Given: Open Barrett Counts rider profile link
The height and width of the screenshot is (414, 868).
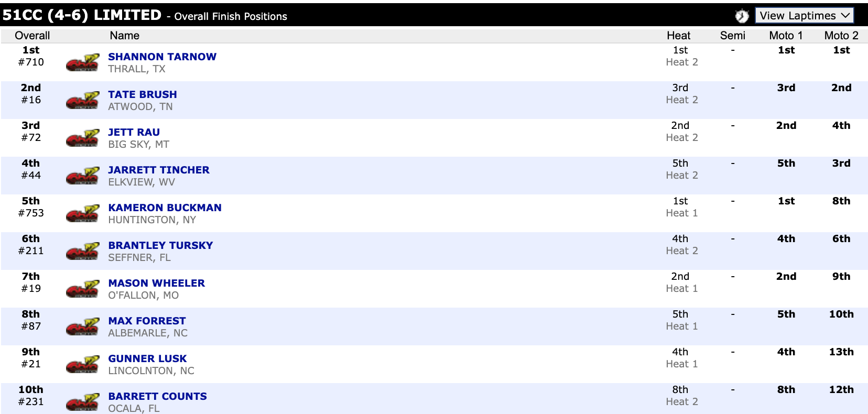Looking at the screenshot, I should click(x=157, y=396).
